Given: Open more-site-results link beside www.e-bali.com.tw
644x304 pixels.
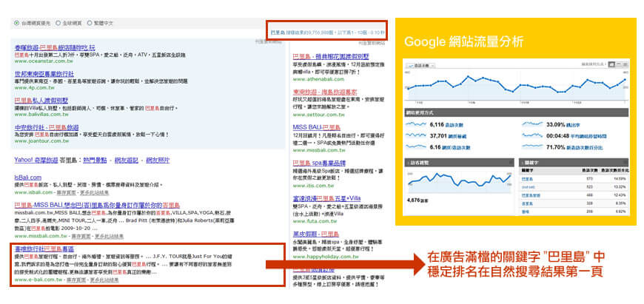Looking at the screenshot, I should tap(104, 280).
